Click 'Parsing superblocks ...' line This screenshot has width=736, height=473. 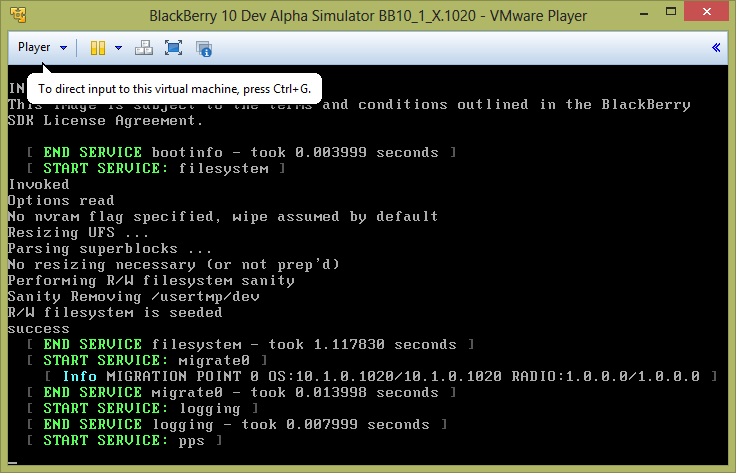point(110,249)
